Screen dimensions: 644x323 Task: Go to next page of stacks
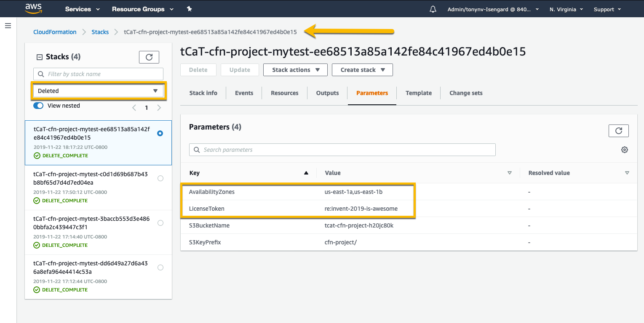159,108
